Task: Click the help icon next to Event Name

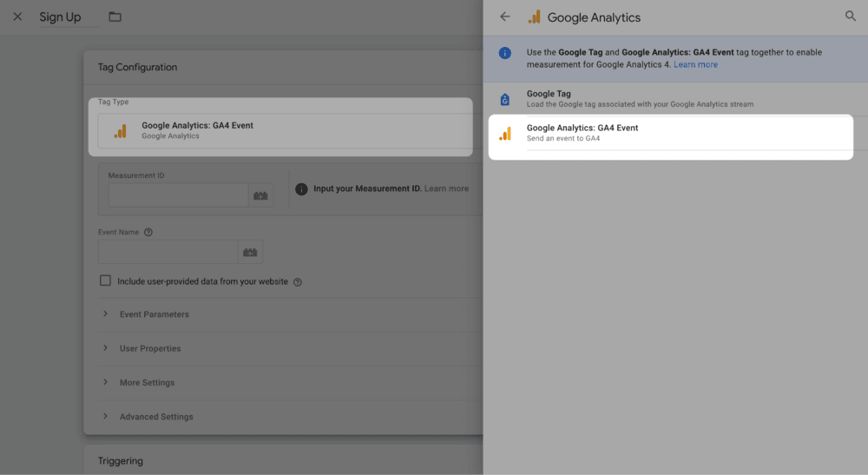Action: (x=148, y=233)
